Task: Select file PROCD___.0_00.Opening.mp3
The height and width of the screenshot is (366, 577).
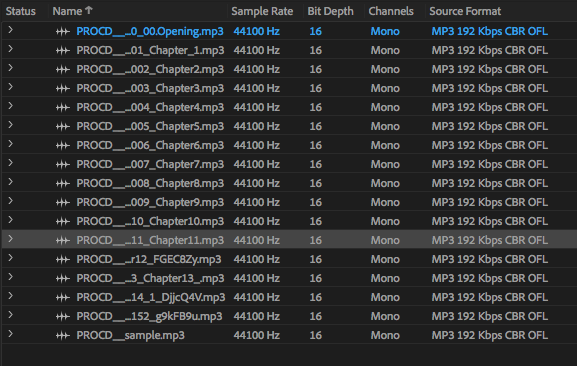Action: [150, 32]
